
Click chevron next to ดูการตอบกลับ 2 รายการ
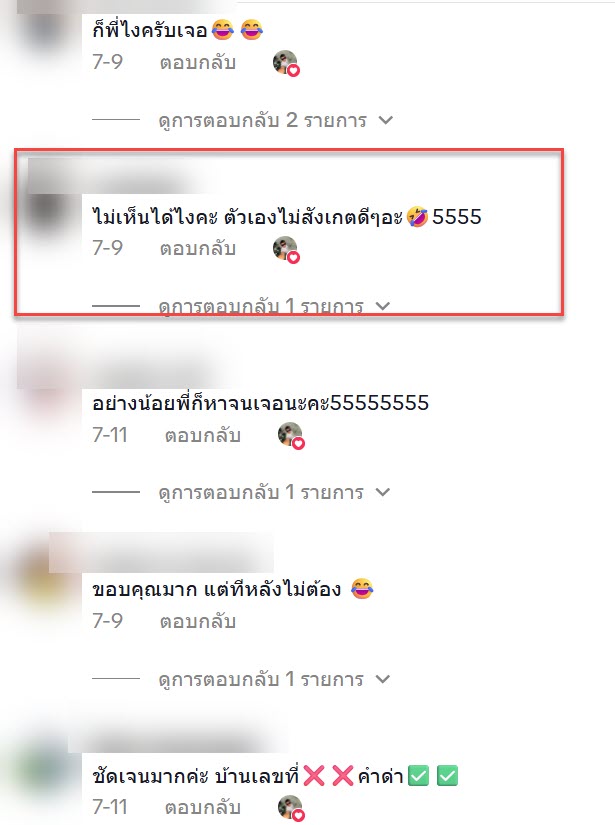[x=386, y=120]
